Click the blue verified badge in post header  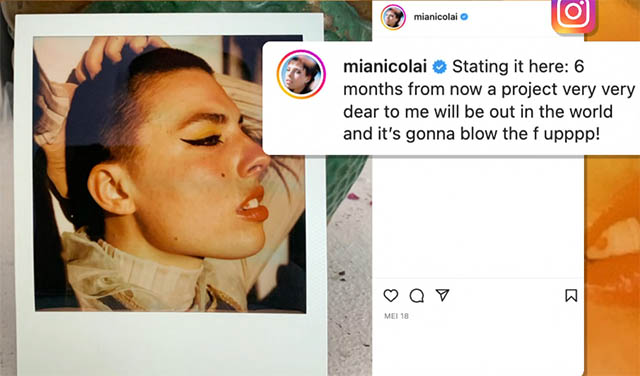(x=464, y=17)
